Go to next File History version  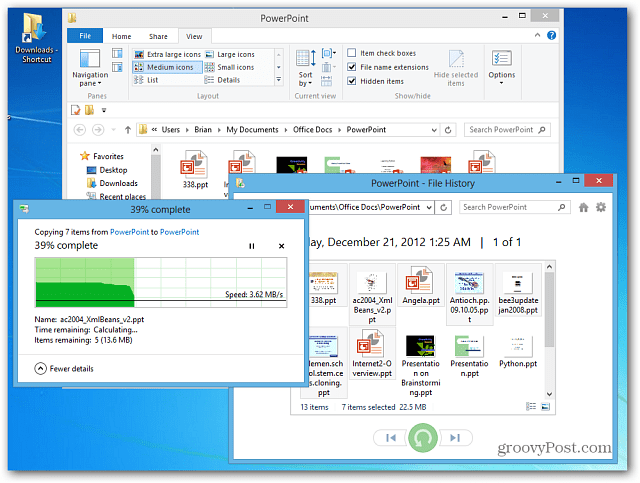[x=456, y=438]
